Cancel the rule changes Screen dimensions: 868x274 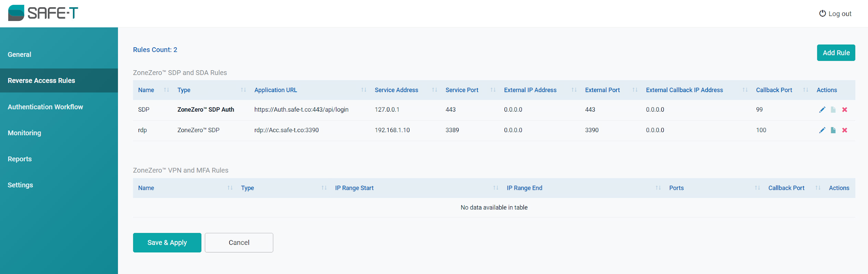(239, 243)
